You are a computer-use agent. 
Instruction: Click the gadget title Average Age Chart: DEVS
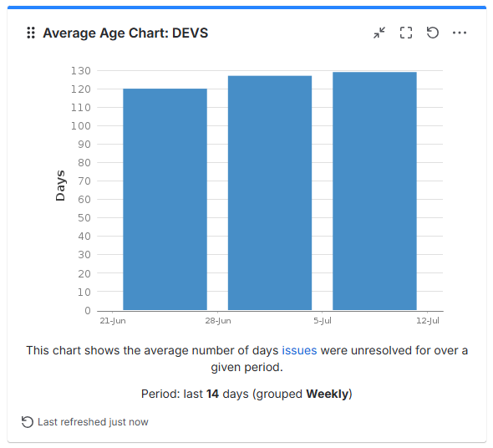125,33
